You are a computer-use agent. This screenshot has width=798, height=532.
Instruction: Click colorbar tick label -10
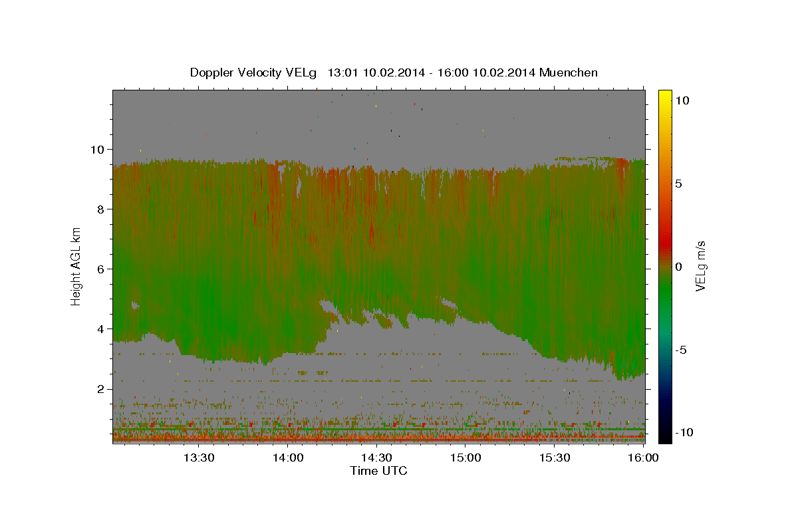point(685,432)
